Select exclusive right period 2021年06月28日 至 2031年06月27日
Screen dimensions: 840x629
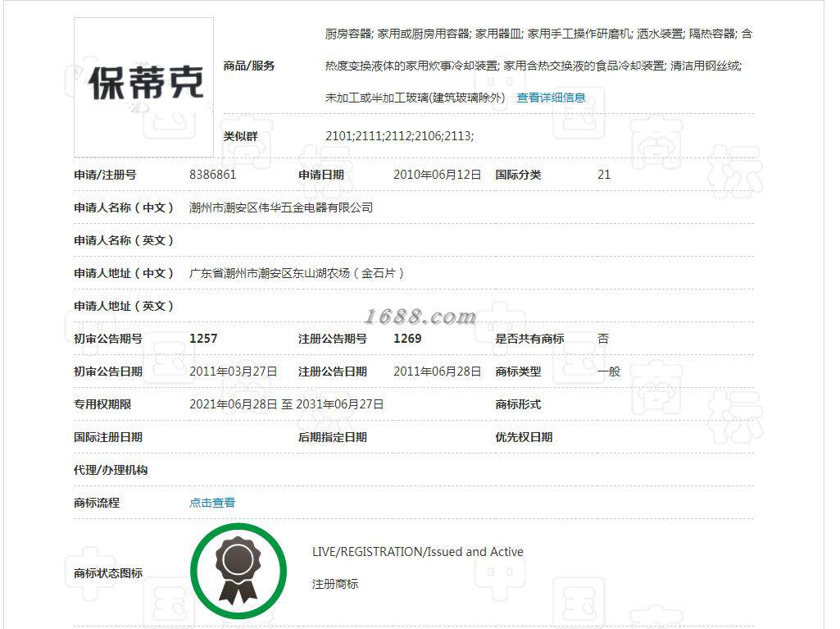[287, 403]
